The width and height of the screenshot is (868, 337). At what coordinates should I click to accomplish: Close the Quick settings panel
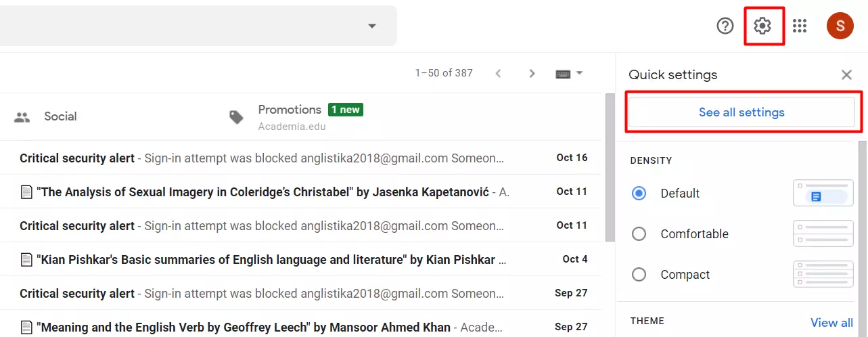point(846,74)
